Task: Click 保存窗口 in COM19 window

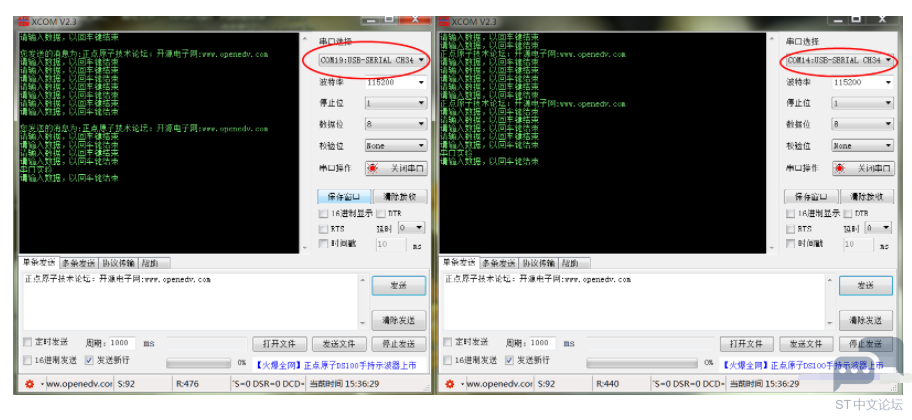Action: pos(344,196)
